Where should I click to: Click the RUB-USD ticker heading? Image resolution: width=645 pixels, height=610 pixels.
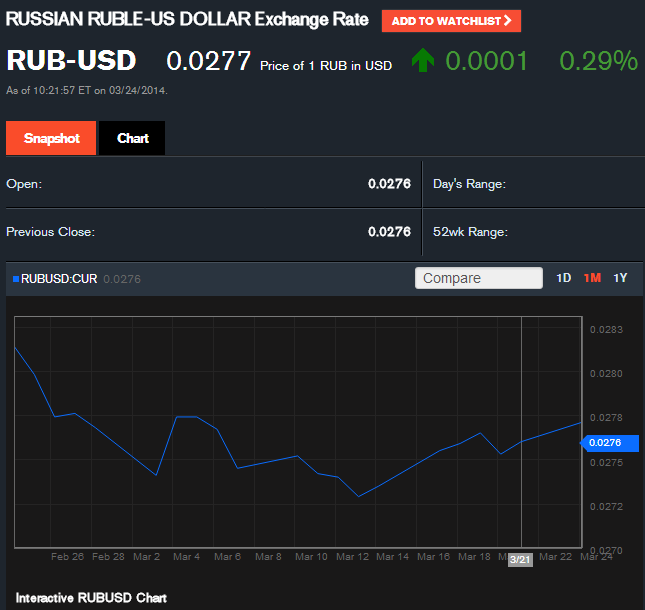[71, 61]
